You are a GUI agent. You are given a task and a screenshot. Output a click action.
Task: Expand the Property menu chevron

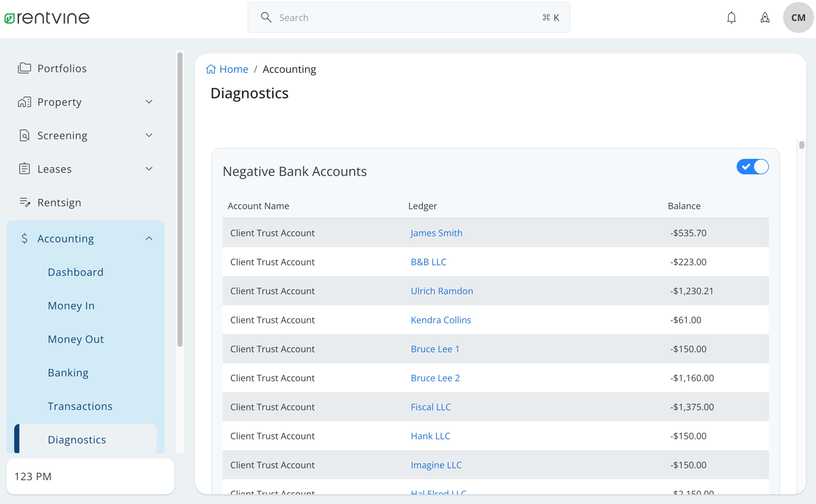point(148,101)
